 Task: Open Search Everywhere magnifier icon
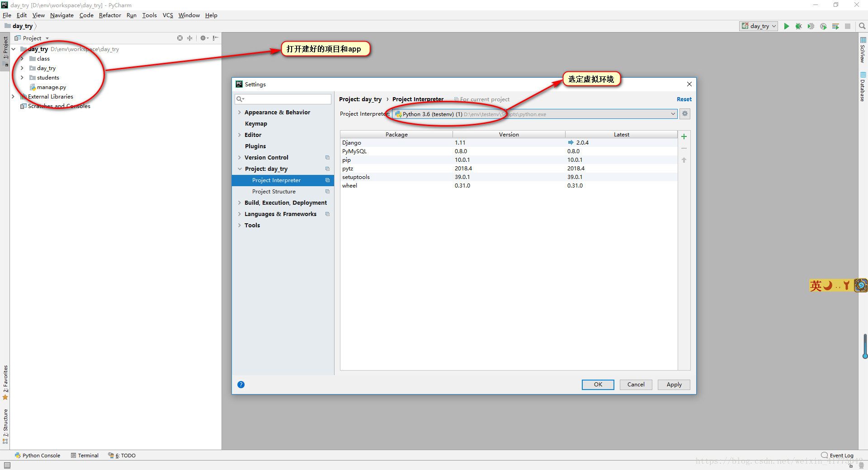click(x=862, y=26)
